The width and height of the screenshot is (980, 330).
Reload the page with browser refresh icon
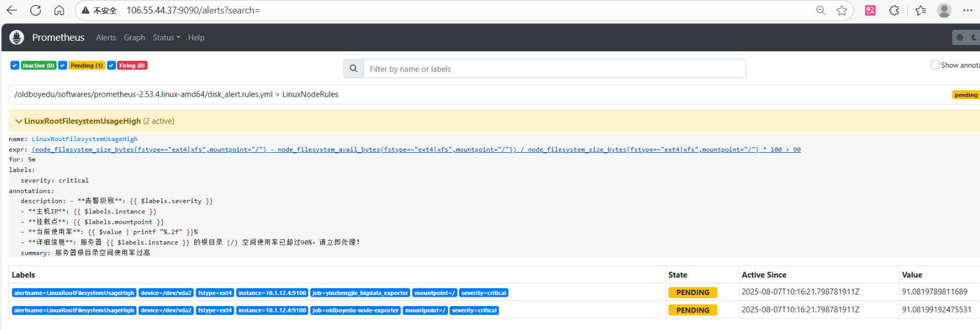(36, 10)
